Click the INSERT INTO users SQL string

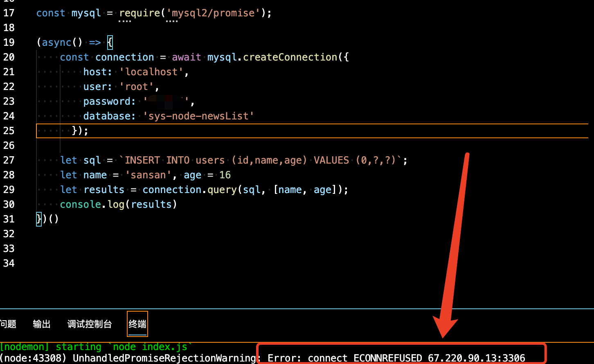pos(261,160)
